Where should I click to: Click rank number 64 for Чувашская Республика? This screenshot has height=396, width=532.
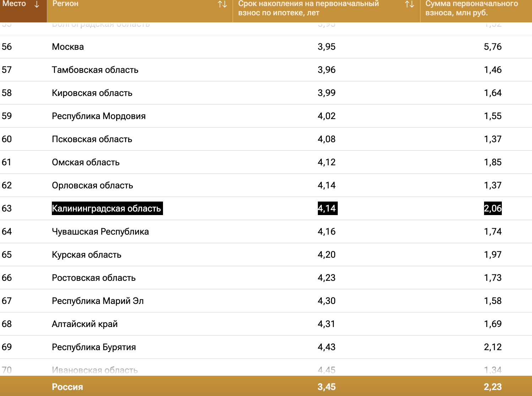7,231
